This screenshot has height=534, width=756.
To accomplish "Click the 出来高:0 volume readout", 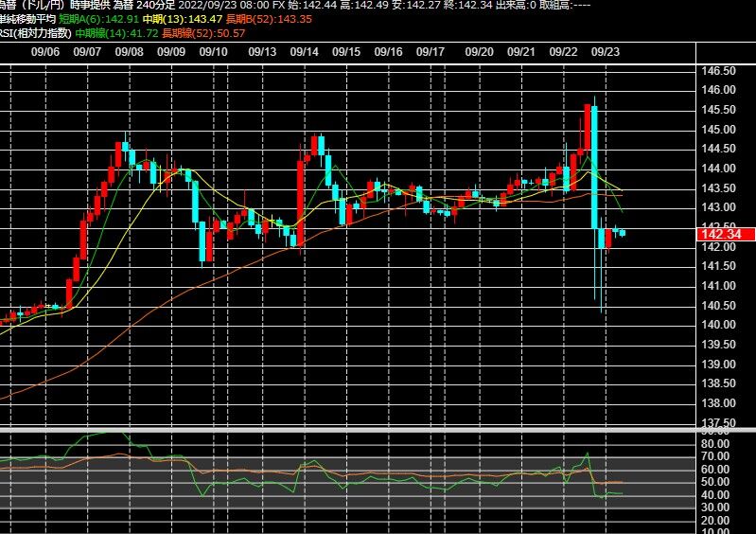I will [x=516, y=6].
